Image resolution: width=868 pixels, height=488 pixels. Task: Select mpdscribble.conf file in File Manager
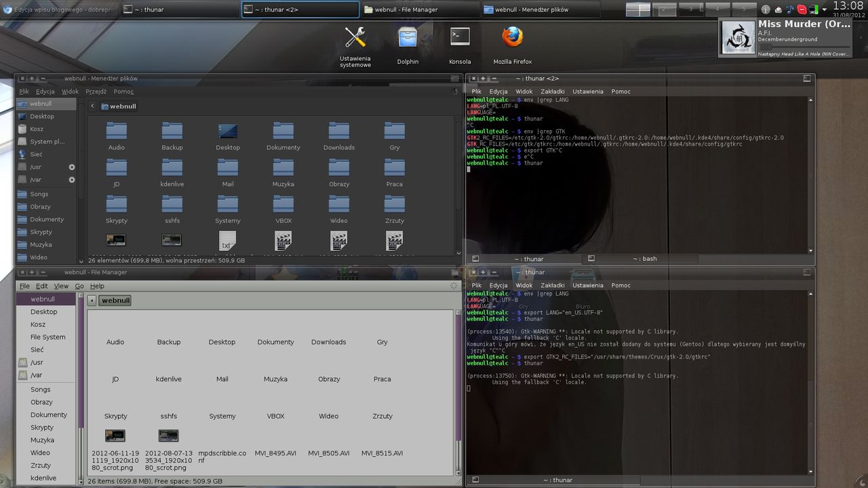pyautogui.click(x=222, y=457)
